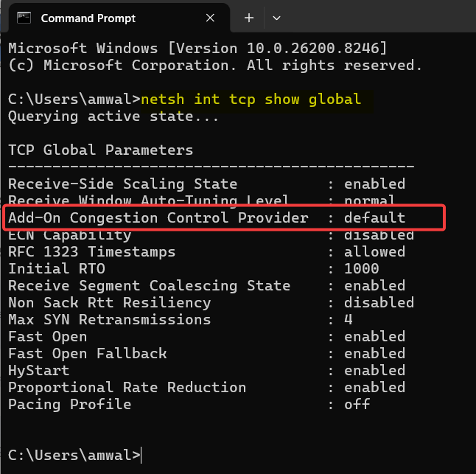Close the Command Prompt tab

point(211,17)
